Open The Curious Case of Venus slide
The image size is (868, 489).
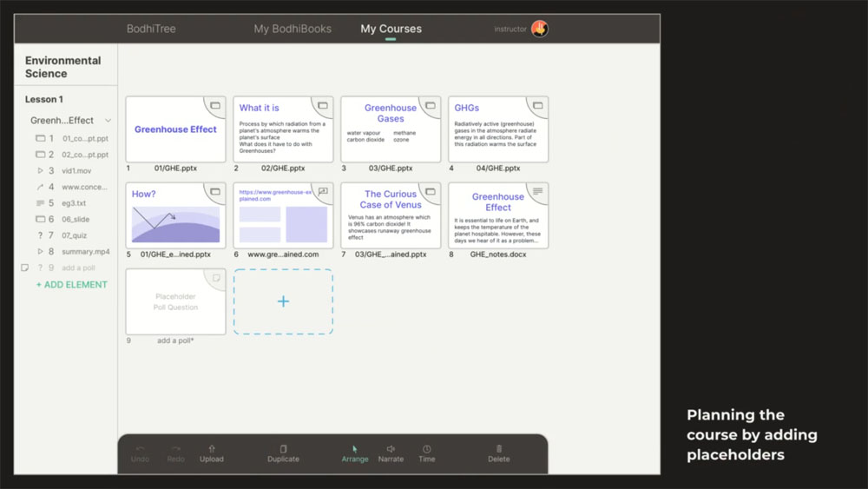(391, 215)
